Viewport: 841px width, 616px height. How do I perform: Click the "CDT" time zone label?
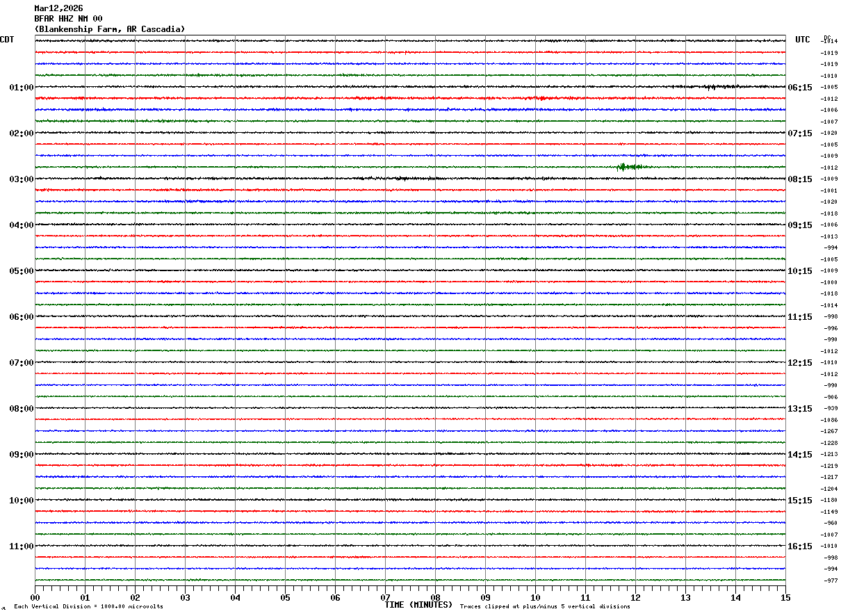click(x=7, y=40)
